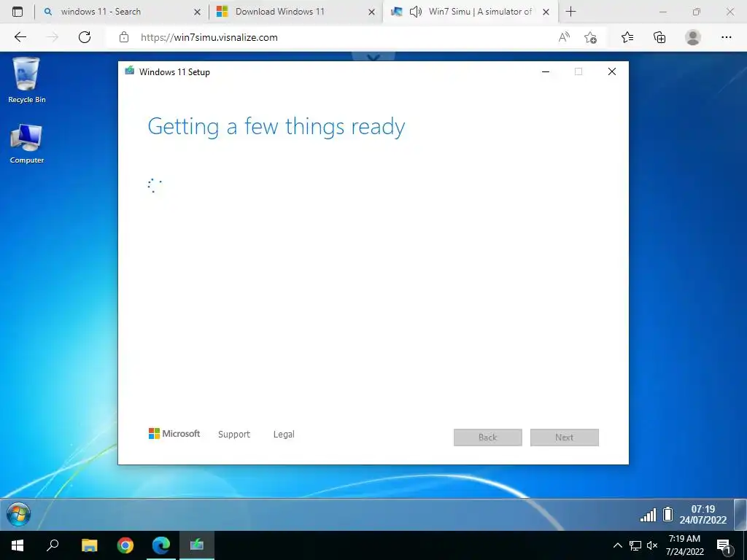
Task: Click simulated signal strength bars icon
Action: tap(648, 515)
